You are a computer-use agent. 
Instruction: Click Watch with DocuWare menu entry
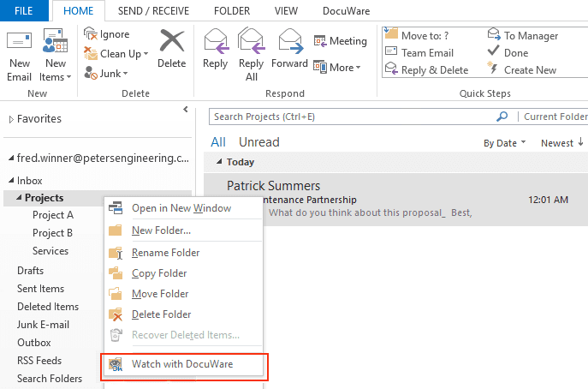pyautogui.click(x=183, y=364)
